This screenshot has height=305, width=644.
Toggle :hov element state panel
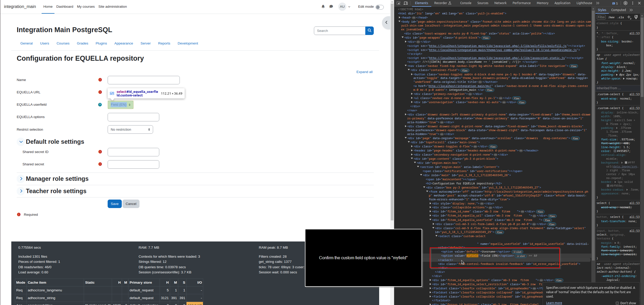click(x=611, y=17)
